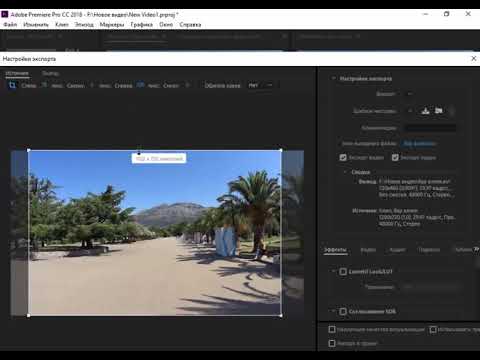
Task: Collapse the Lumetri Look/LUT section
Action: pyautogui.click(x=333, y=271)
